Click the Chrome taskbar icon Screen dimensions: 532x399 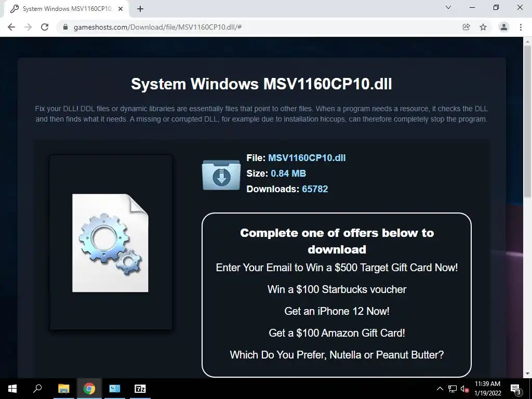tap(89, 389)
